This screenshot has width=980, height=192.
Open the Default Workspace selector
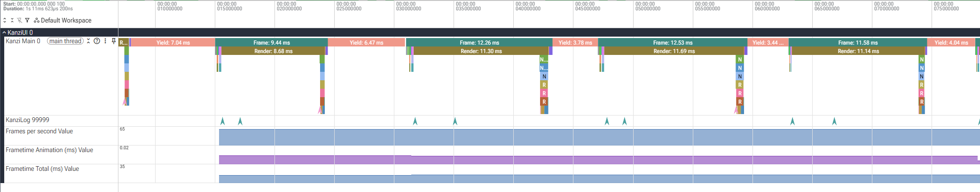[63, 20]
